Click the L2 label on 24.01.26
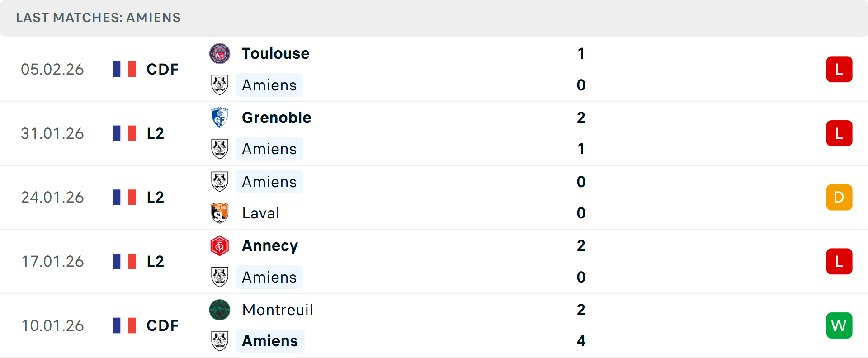 tap(155, 198)
